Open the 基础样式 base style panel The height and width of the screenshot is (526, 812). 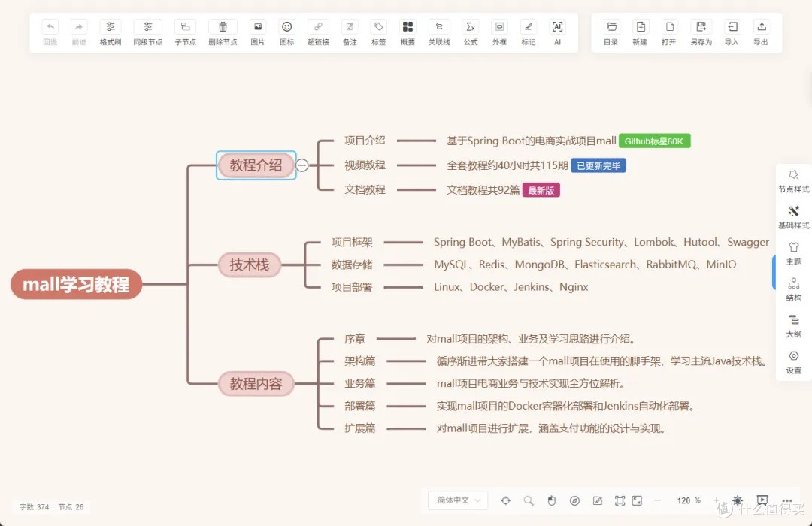(793, 217)
